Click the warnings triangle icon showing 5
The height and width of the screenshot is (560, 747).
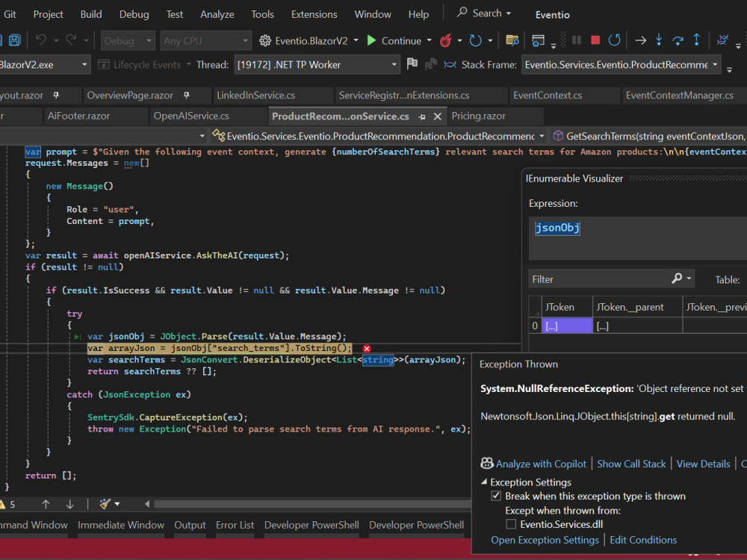coord(3,504)
